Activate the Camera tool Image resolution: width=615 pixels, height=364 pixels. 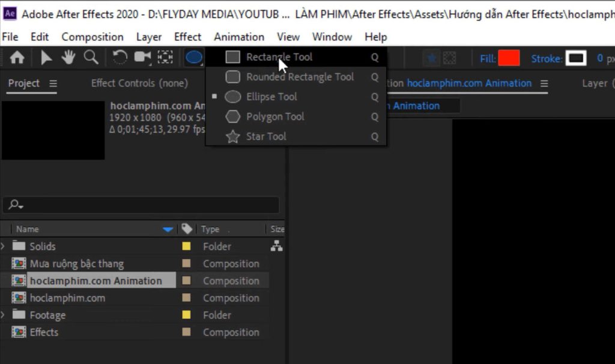tap(142, 58)
